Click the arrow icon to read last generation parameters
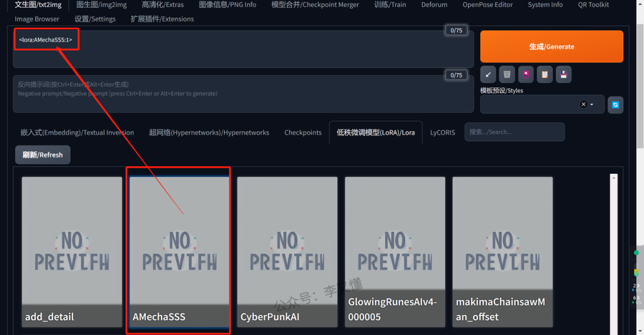The width and height of the screenshot is (644, 335). (x=488, y=74)
